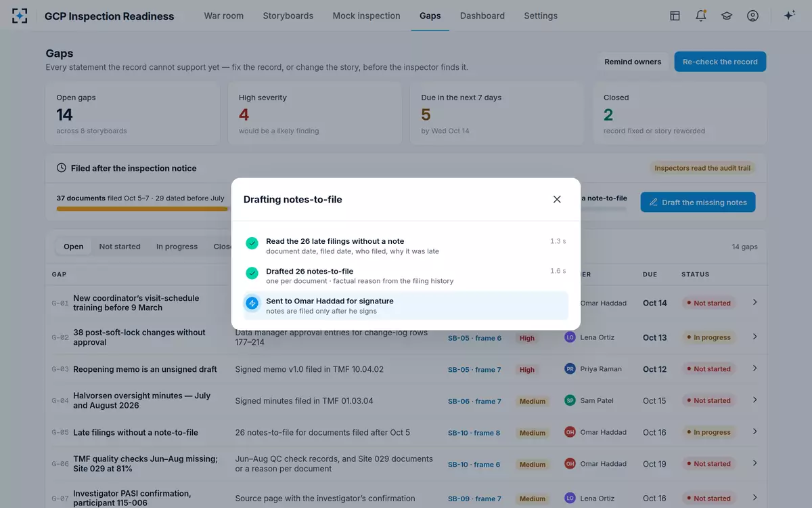
Task: Click the High severity badge in G-03 row
Action: pyautogui.click(x=527, y=370)
